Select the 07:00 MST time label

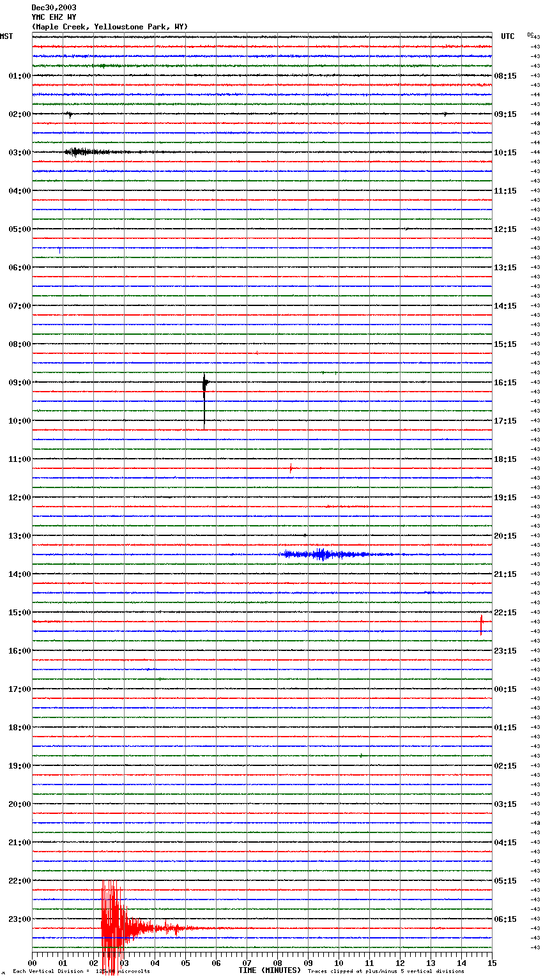point(19,306)
